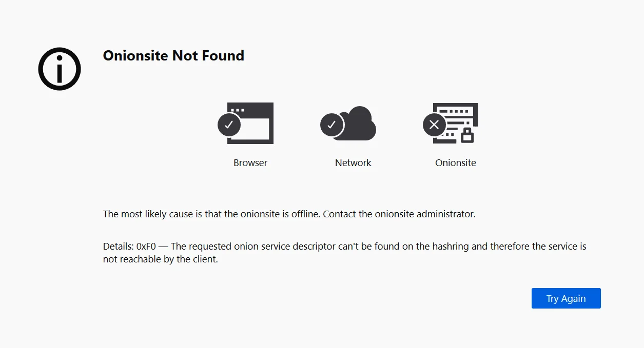Click the X badge on Onionsite icon
Image resolution: width=644 pixels, height=348 pixels.
tap(435, 125)
